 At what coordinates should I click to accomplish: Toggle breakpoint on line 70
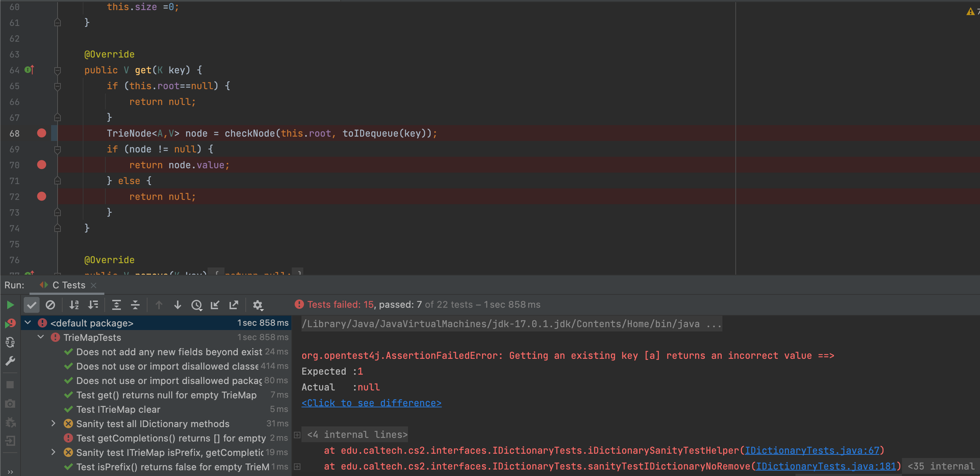41,165
